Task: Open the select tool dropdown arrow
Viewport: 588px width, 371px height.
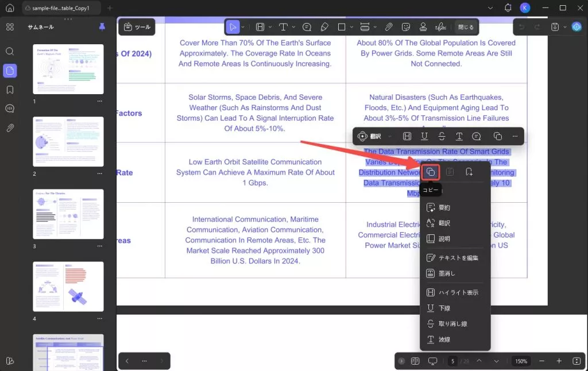Action: click(243, 27)
